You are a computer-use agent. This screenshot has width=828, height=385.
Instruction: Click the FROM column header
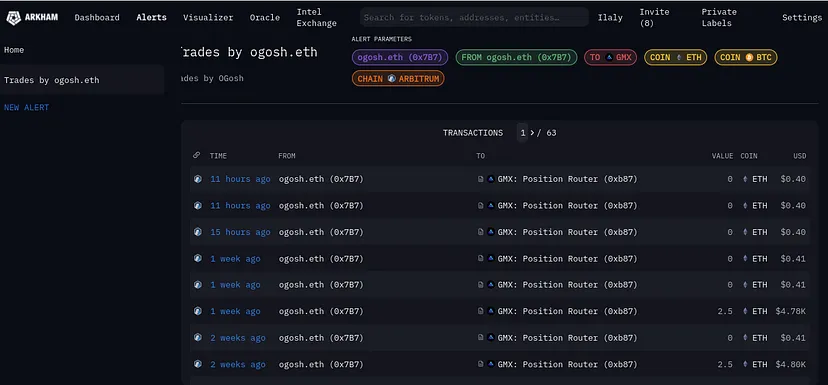(287, 156)
